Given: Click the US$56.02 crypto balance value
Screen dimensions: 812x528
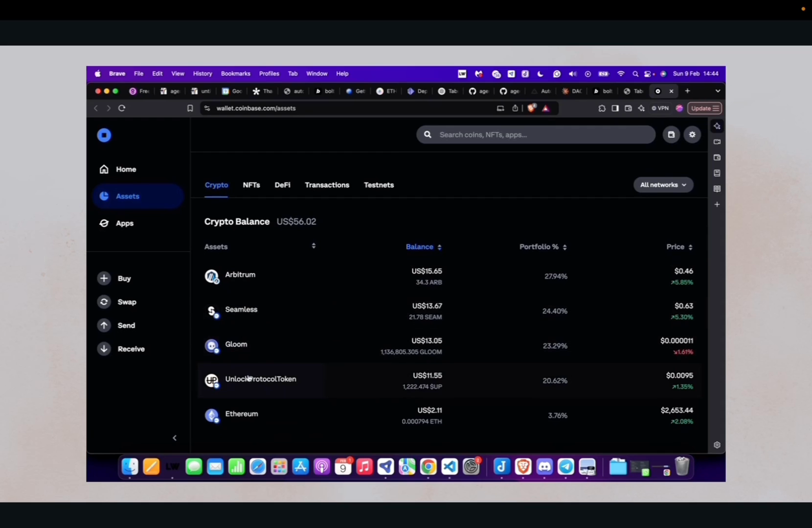Looking at the screenshot, I should [x=296, y=222].
